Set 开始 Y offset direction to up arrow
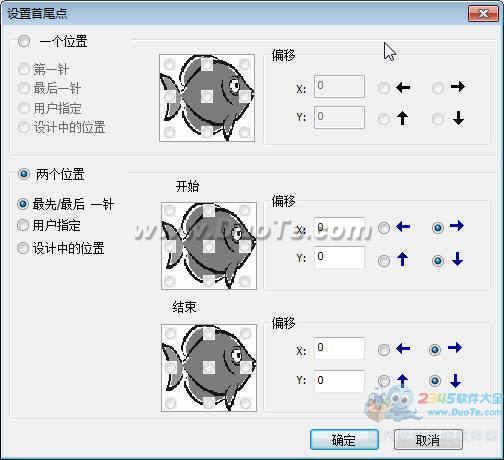The height and width of the screenshot is (460, 504). click(384, 260)
